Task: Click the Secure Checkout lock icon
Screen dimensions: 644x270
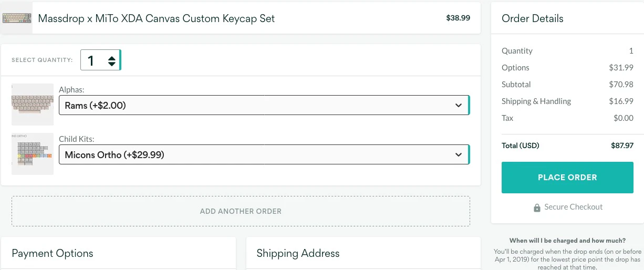Action: pyautogui.click(x=537, y=207)
